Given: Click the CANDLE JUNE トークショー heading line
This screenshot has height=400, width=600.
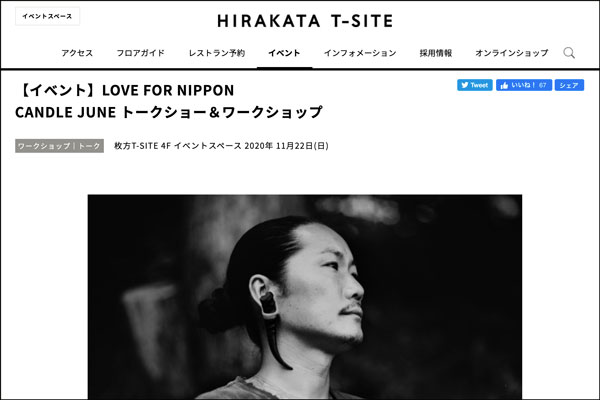Looking at the screenshot, I should [x=168, y=112].
